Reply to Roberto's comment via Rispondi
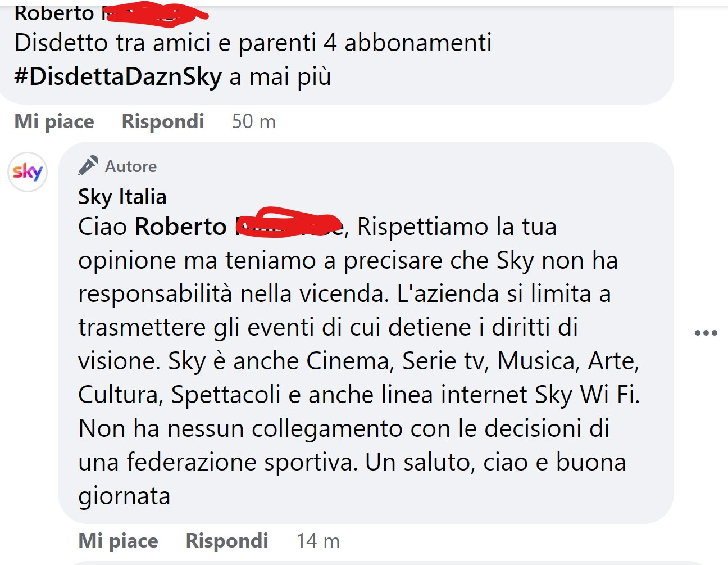 click(163, 121)
